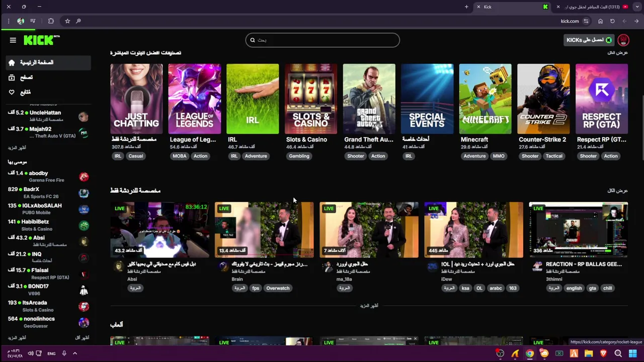Open the tab search dropdown
Viewport: 644px width, 362px height.
[x=638, y=7]
